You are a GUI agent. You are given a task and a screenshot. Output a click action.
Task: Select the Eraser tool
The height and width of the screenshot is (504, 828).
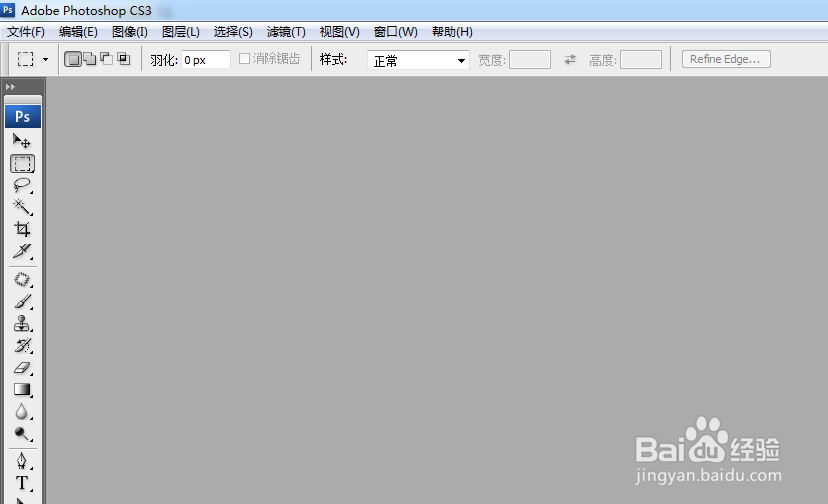point(22,368)
